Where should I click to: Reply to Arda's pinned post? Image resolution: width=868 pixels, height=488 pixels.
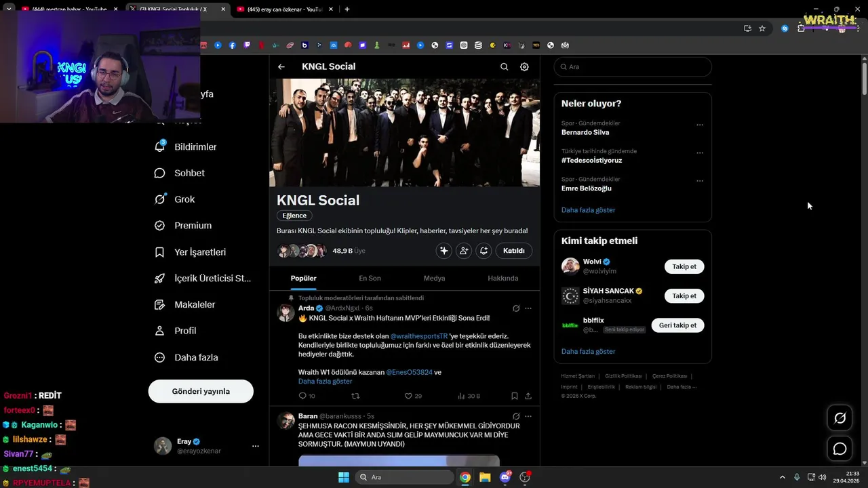pos(307,396)
